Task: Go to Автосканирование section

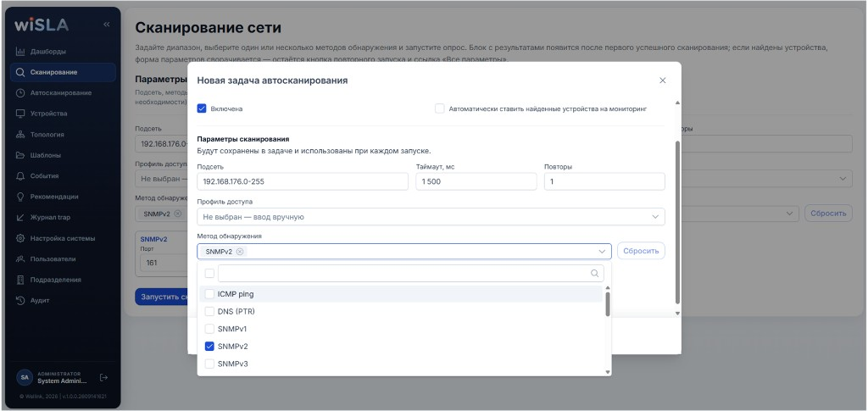Action: pyautogui.click(x=63, y=93)
